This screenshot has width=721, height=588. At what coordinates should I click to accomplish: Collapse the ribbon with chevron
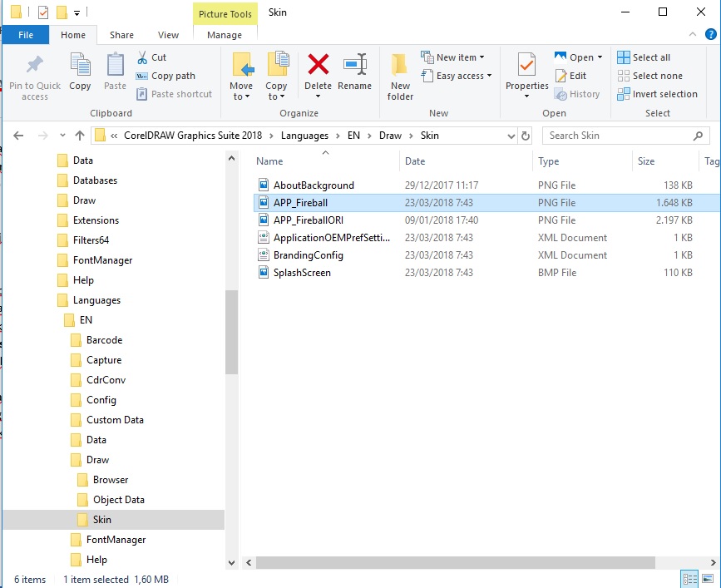pyautogui.click(x=693, y=34)
